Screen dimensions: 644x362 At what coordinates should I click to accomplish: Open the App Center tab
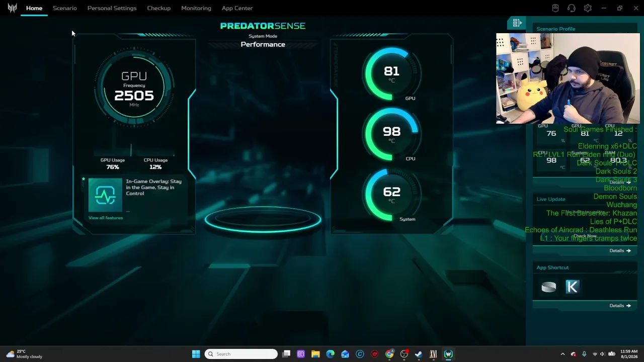[237, 8]
